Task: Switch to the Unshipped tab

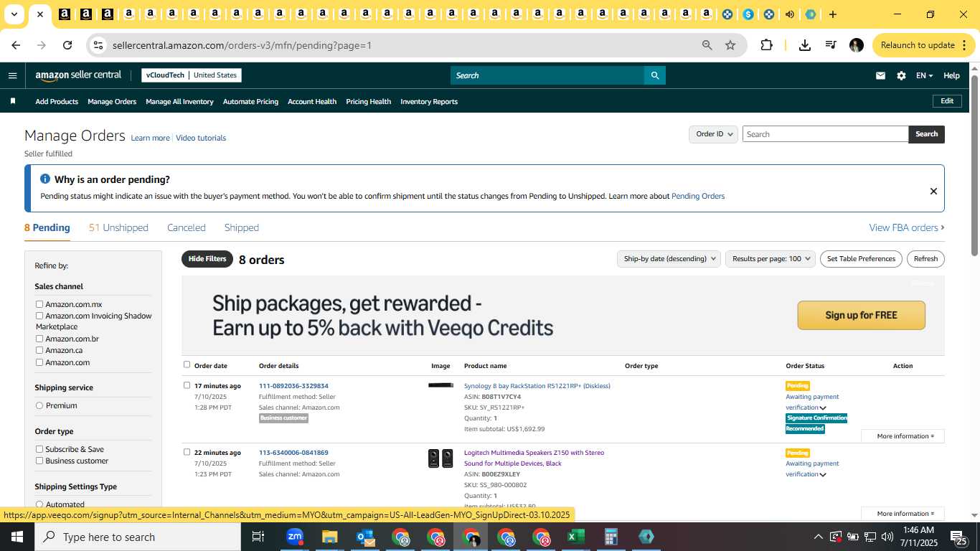Action: [118, 227]
